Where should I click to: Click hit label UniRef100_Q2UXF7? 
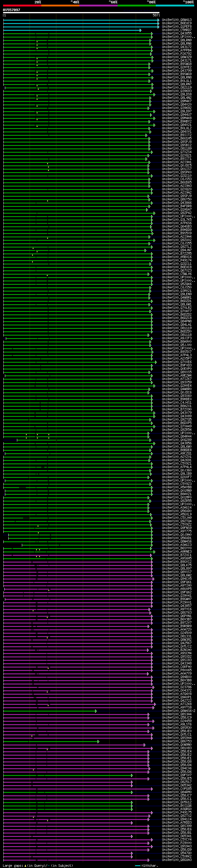click(177, 477)
